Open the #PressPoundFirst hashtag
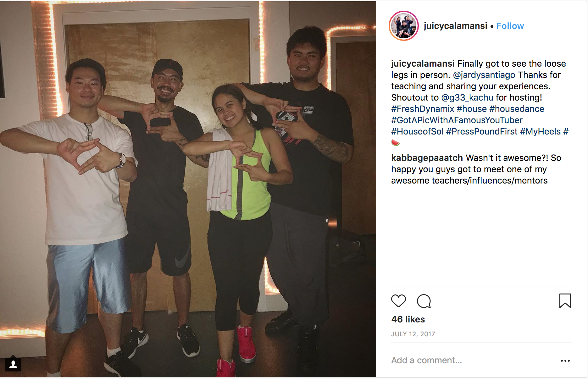Viewport: 588px width, 379px height. 482,131
